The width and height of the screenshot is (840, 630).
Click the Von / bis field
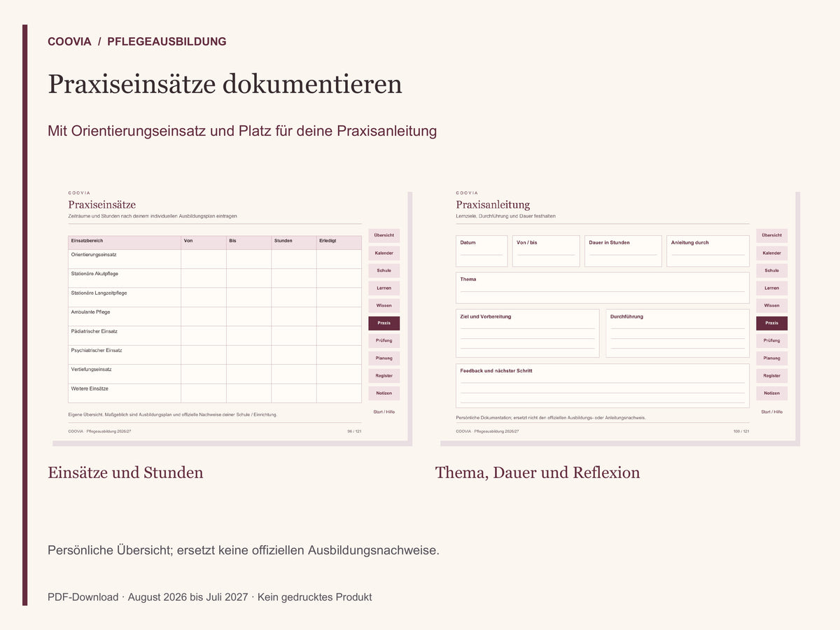(546, 251)
